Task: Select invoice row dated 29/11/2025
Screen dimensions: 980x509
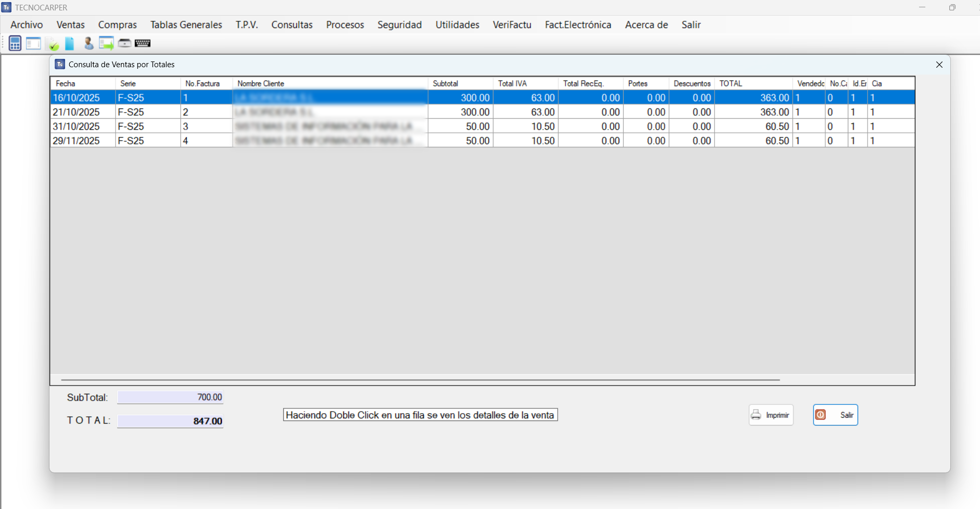Action: [x=77, y=141]
